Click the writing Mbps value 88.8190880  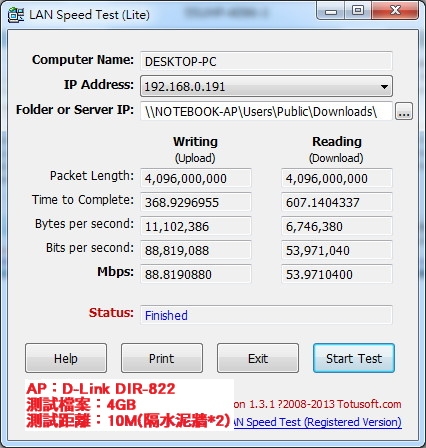point(196,274)
